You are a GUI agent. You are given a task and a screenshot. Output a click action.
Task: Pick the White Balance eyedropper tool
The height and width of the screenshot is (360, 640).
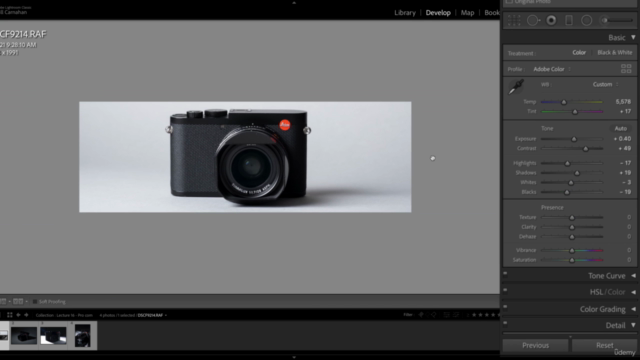(x=516, y=87)
